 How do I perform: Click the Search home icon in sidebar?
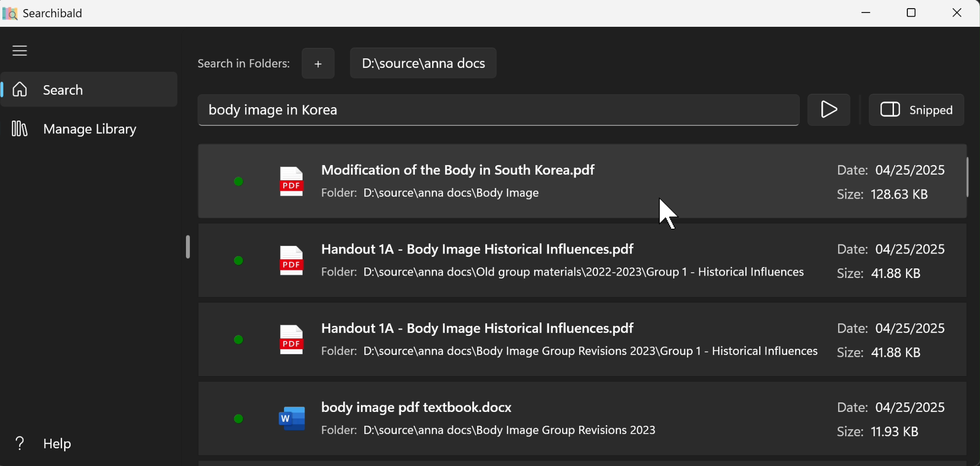pos(20,89)
